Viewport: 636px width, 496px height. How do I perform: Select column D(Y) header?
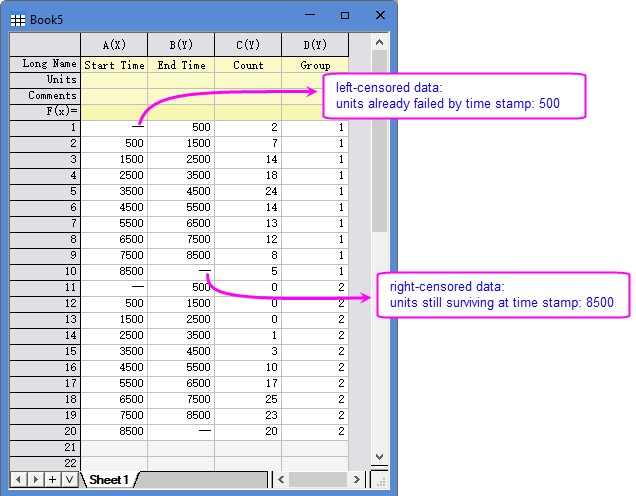coord(315,45)
